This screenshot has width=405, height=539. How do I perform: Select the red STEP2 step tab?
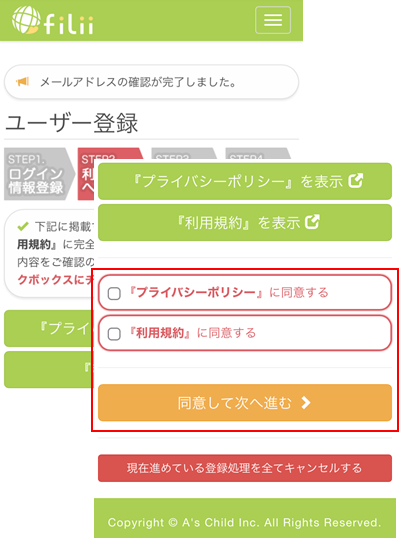click(88, 174)
